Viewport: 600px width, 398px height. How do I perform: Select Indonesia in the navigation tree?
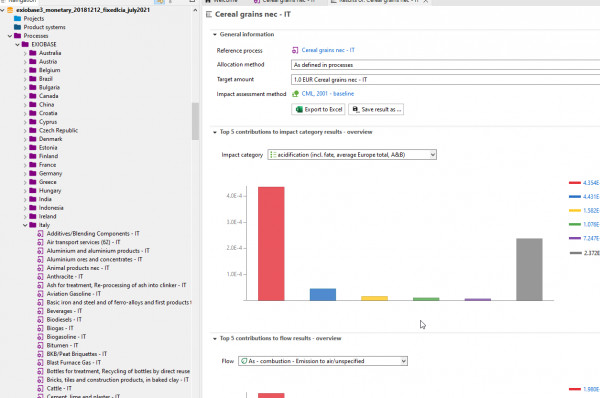[51, 208]
